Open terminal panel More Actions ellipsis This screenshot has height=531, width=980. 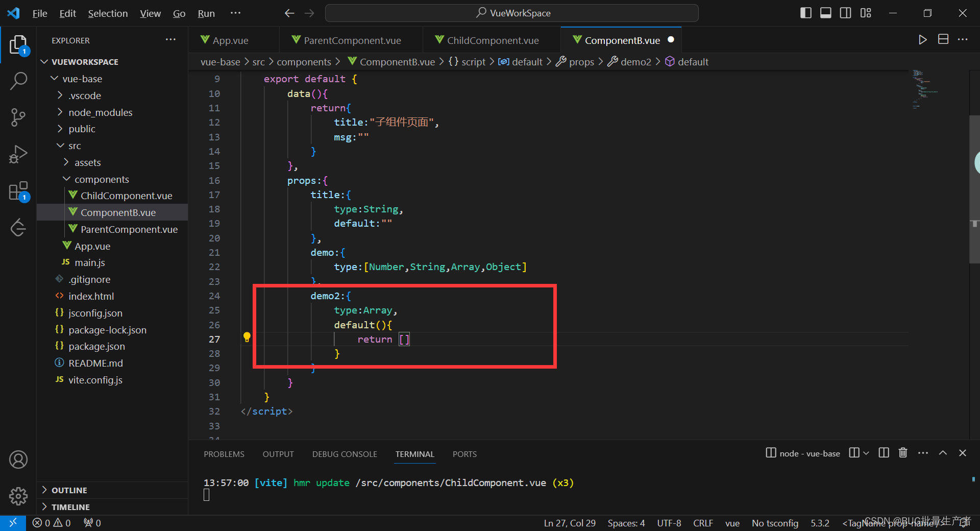point(923,453)
